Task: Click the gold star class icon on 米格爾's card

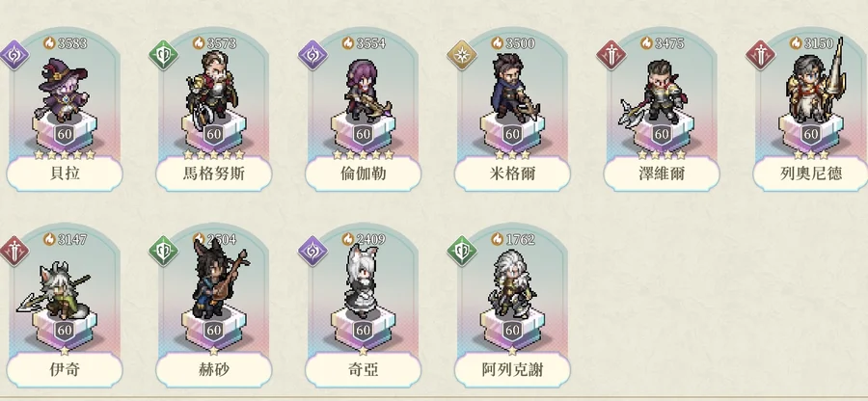Action: tap(462, 55)
